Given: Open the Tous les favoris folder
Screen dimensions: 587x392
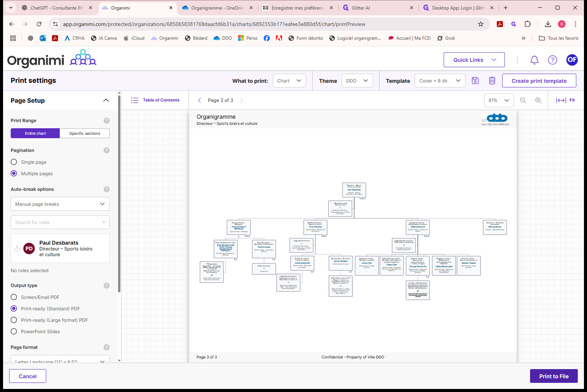Looking at the screenshot, I should tap(558, 38).
